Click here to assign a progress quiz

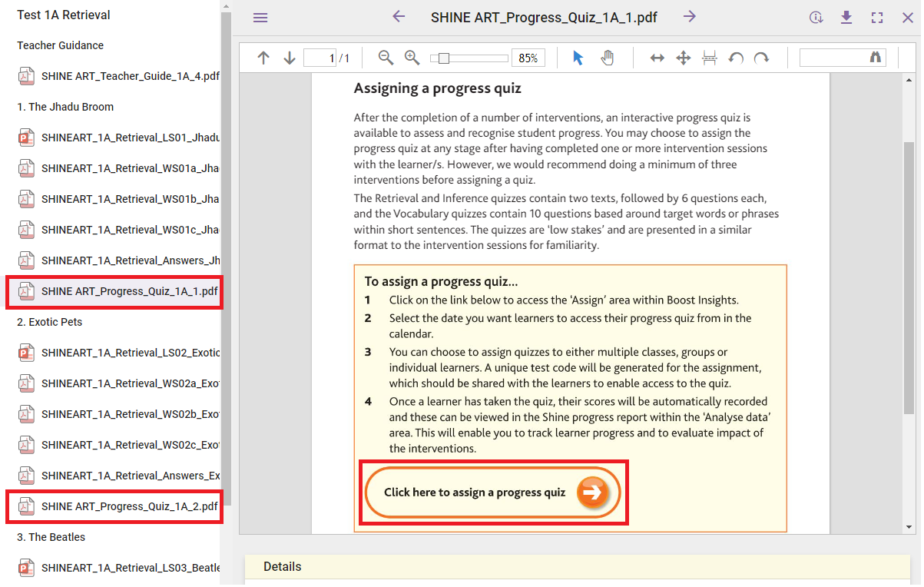click(x=493, y=492)
